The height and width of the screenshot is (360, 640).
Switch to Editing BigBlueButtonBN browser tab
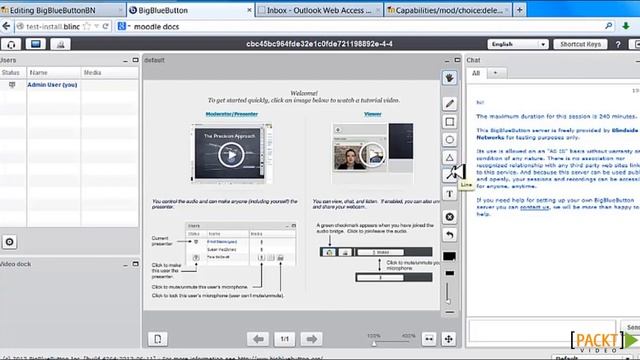pyautogui.click(x=62, y=10)
